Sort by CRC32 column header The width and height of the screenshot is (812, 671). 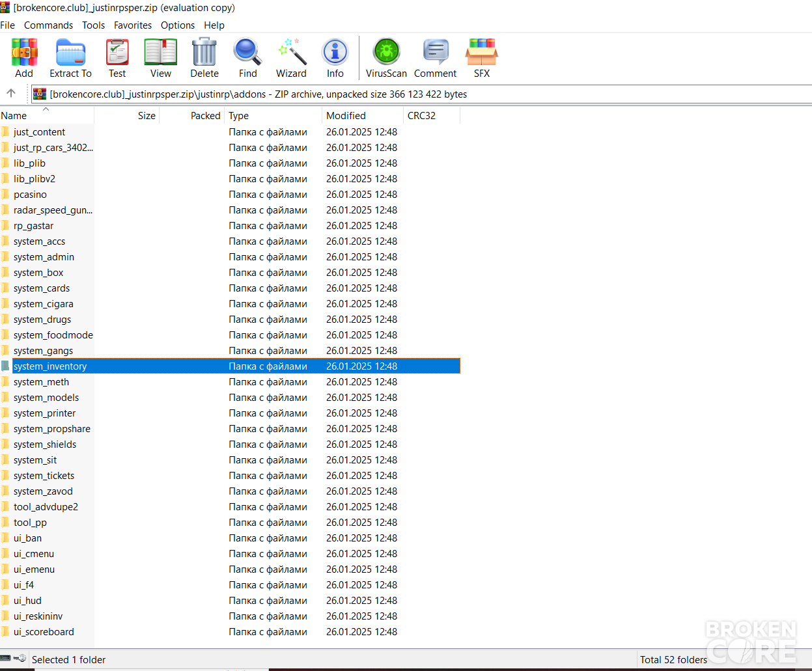(x=432, y=115)
